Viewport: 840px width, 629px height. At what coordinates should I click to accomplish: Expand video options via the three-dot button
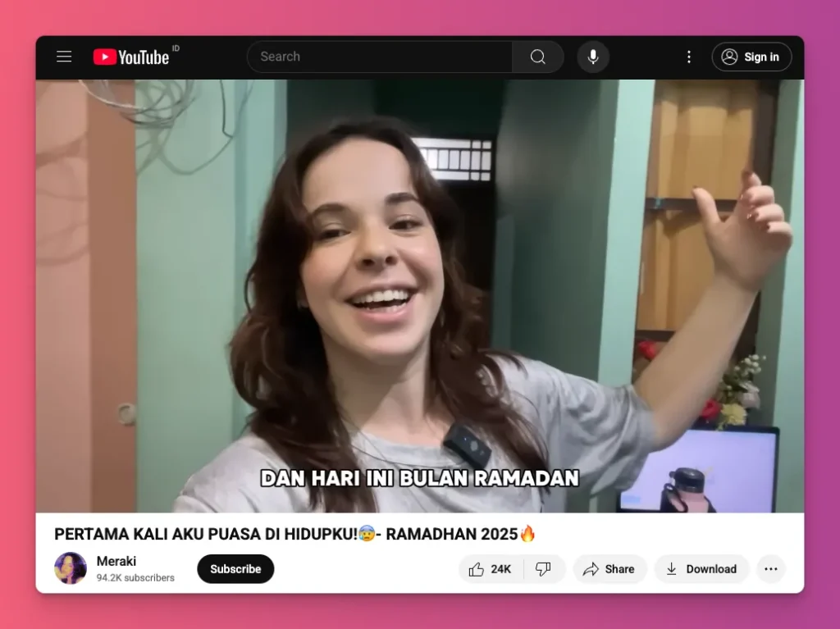769,568
